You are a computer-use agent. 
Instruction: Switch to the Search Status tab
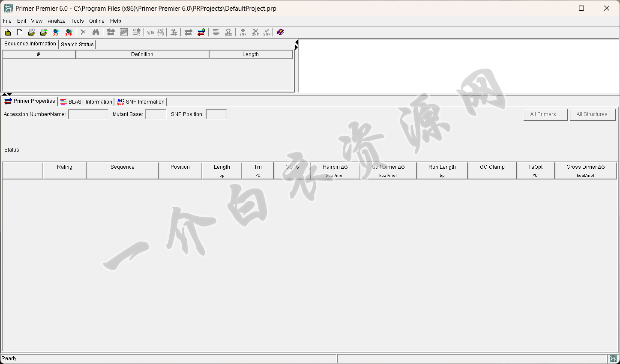pos(77,45)
